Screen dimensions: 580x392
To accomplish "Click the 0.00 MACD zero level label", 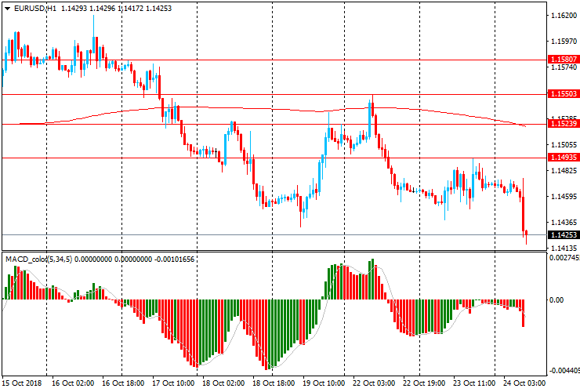I will (556, 299).
